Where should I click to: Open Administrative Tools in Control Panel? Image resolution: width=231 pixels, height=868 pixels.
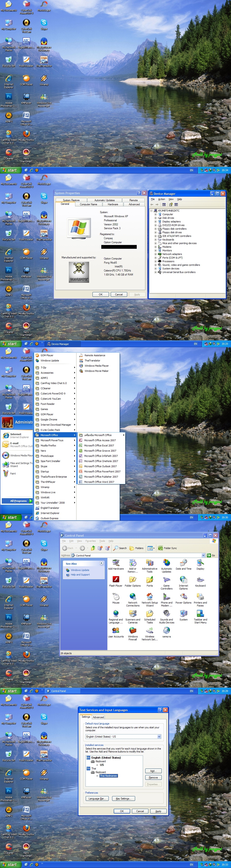[x=150, y=566]
